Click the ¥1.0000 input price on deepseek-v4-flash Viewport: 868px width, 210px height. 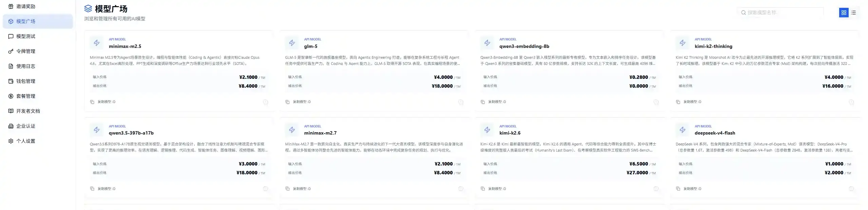pos(834,164)
